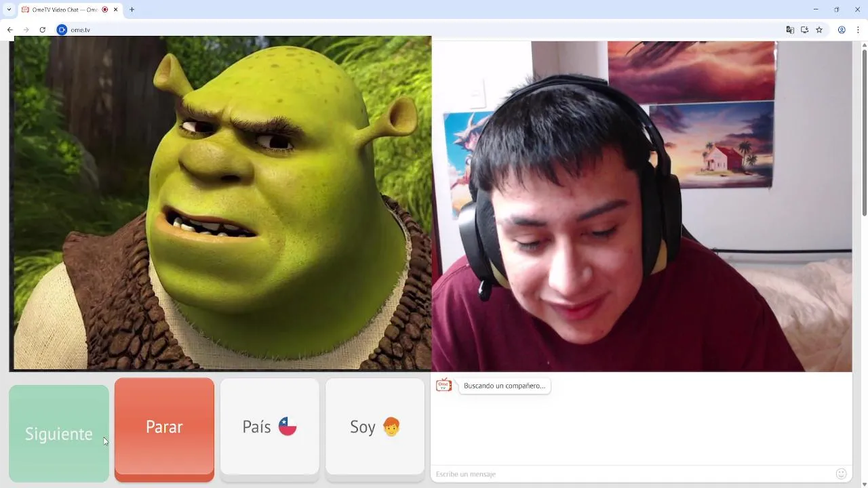Reload the ome.tv page

42,30
